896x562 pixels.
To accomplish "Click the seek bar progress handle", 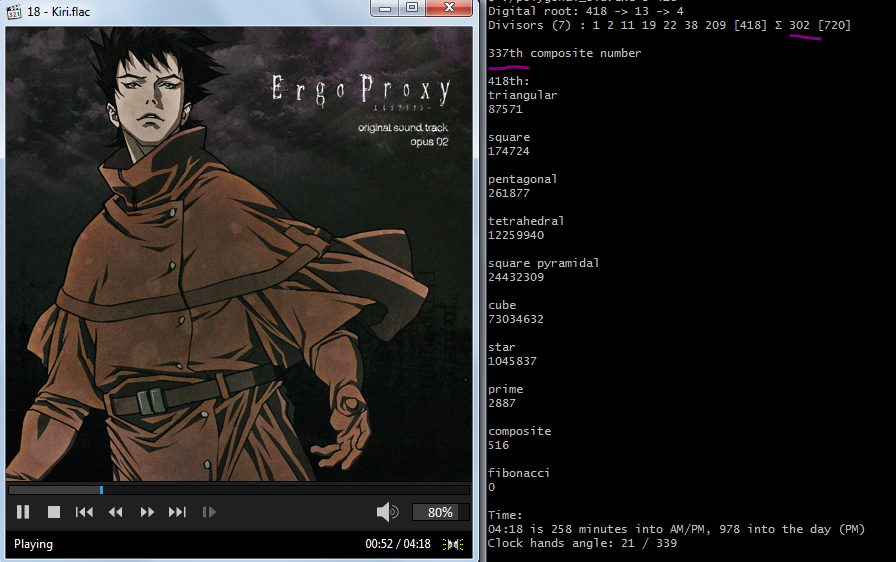I will coord(101,490).
